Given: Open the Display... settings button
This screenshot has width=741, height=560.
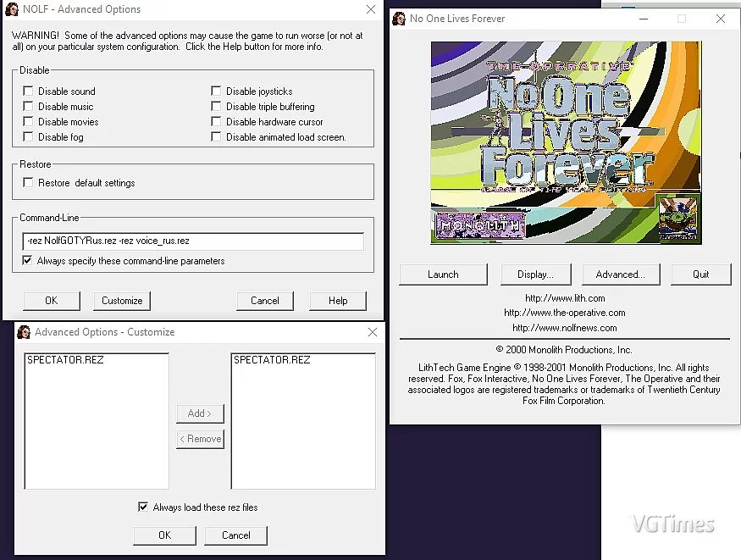Looking at the screenshot, I should pos(535,274).
